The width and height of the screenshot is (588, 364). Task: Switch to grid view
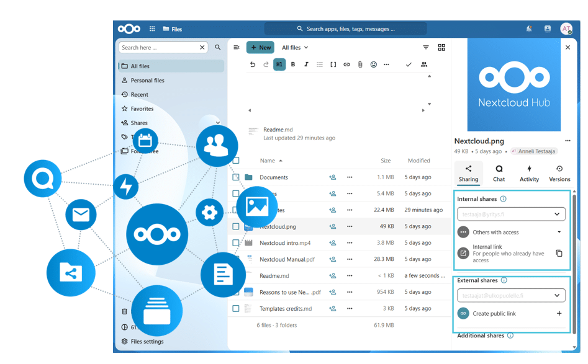pyautogui.click(x=441, y=47)
